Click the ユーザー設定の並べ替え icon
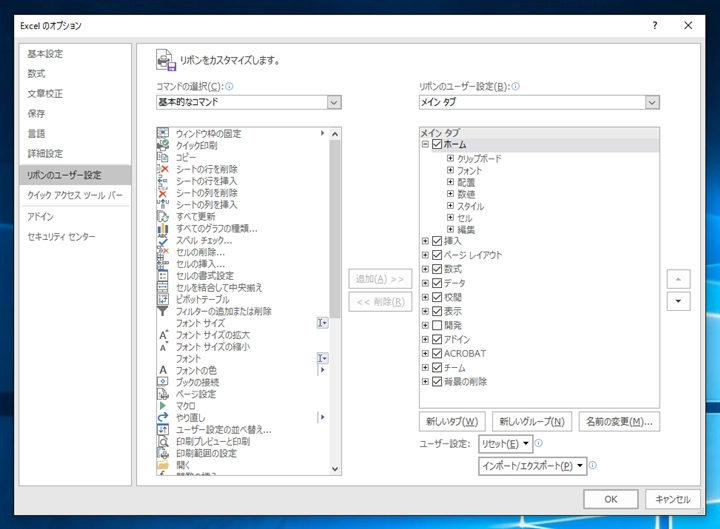The width and height of the screenshot is (720, 529). pyautogui.click(x=163, y=429)
